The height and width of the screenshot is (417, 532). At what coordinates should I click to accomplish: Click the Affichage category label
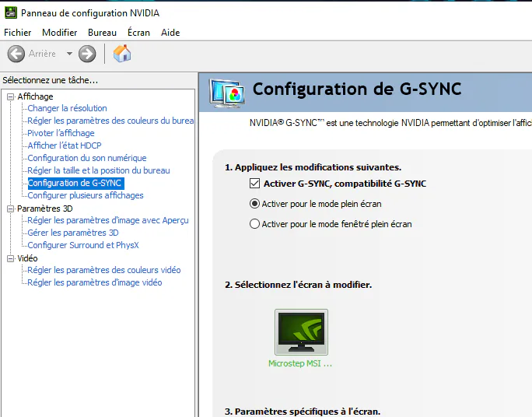click(35, 96)
